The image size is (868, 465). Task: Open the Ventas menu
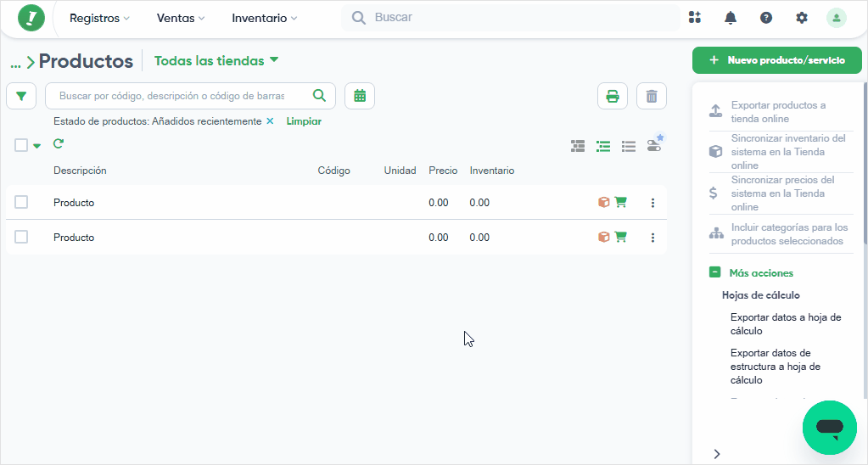pyautogui.click(x=181, y=18)
